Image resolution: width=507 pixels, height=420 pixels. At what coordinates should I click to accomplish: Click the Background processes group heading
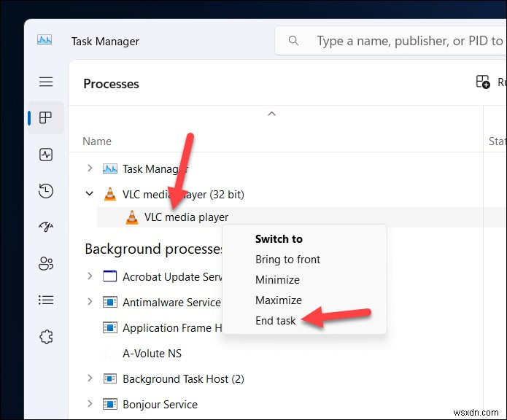(153, 249)
